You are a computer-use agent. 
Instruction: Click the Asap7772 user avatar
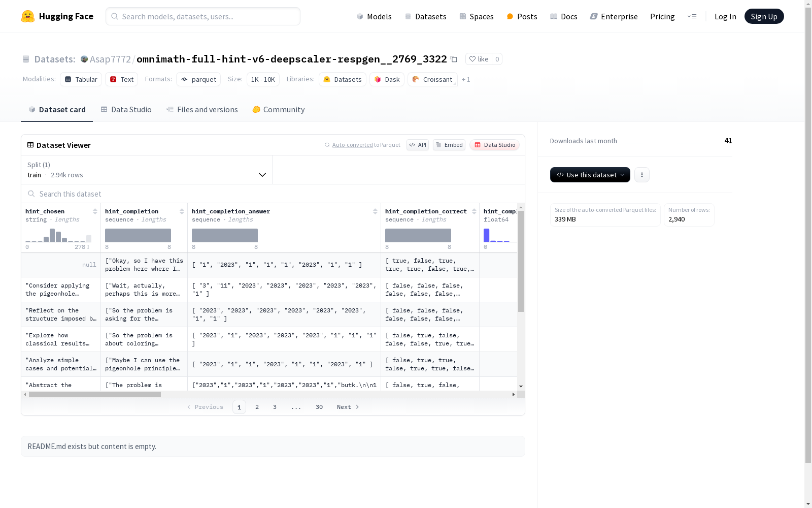(84, 59)
